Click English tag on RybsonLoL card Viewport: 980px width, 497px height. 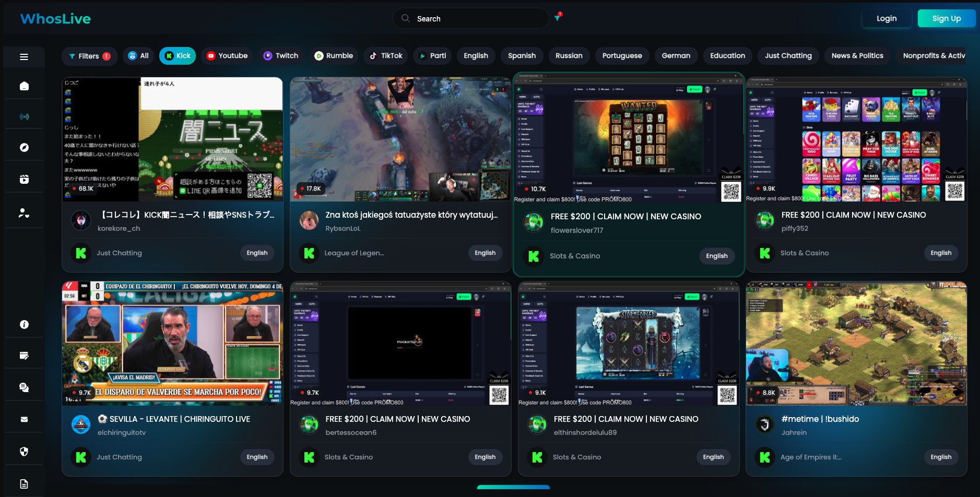coord(485,253)
